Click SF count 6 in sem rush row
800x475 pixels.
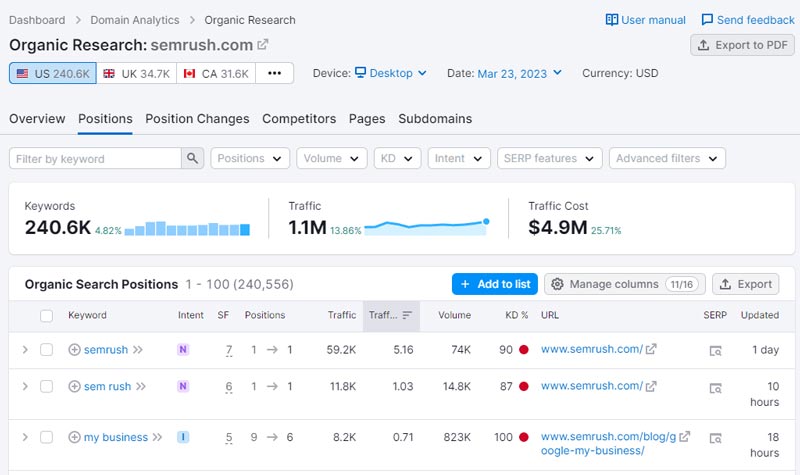[x=229, y=387]
